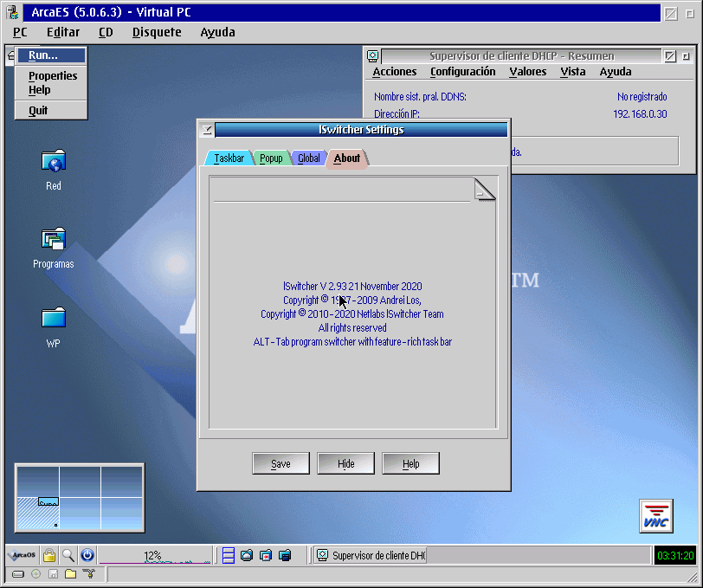Switch to the Taskbar tab
Viewport: 703px width, 588px height.
[229, 158]
